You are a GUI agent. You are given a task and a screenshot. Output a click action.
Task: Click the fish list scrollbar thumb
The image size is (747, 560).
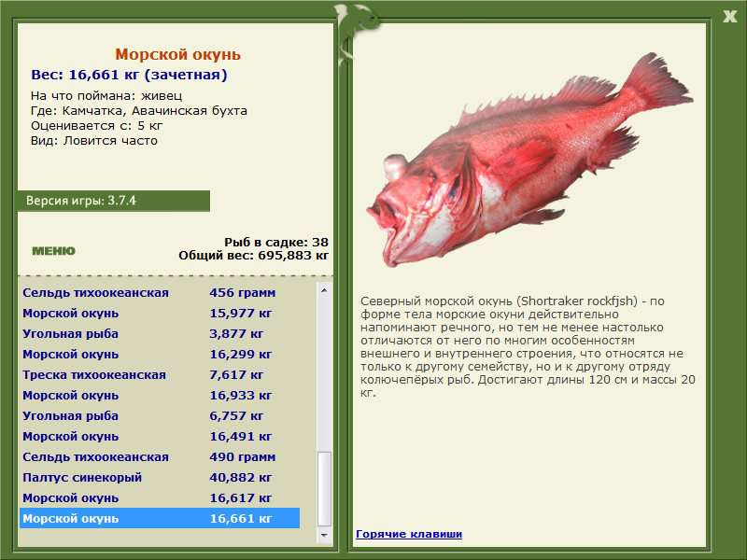[324, 488]
